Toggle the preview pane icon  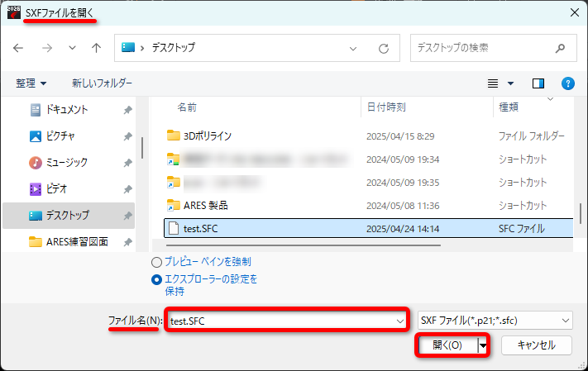538,83
